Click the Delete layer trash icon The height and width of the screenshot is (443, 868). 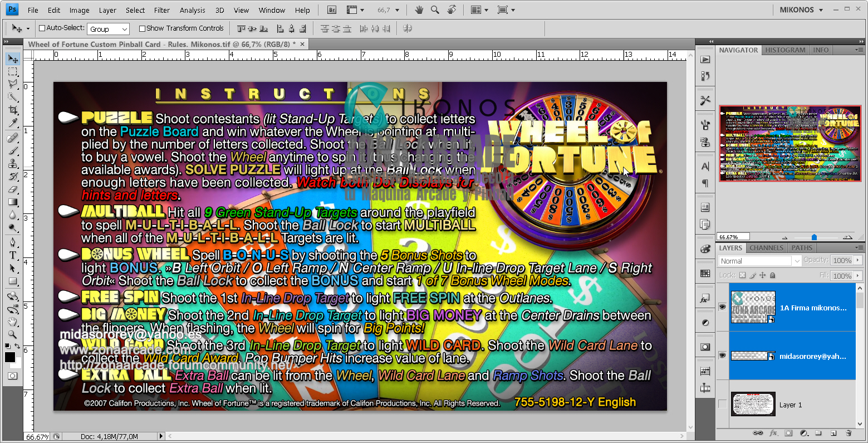pos(849,432)
